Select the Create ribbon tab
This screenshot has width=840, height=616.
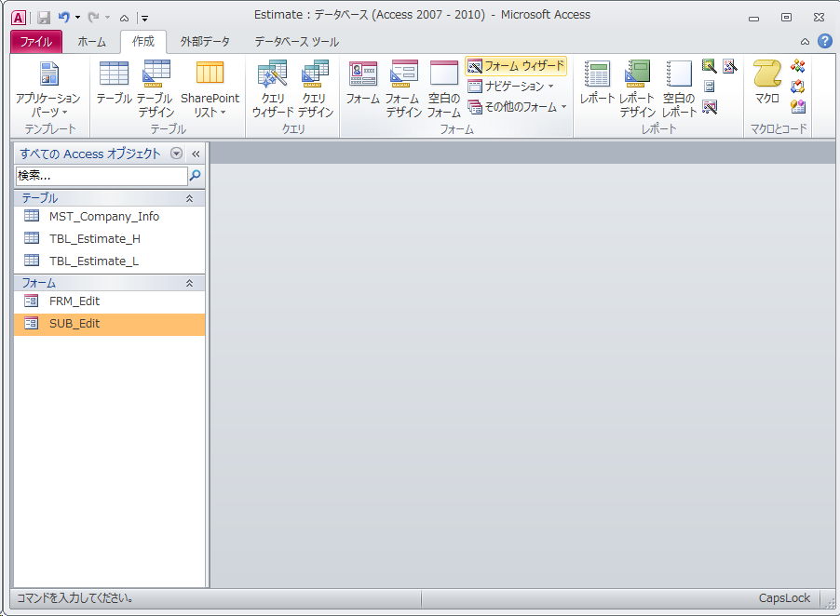[x=143, y=42]
